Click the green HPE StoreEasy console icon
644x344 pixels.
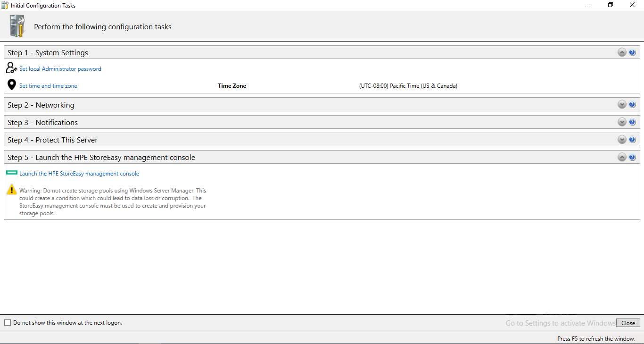click(x=11, y=173)
